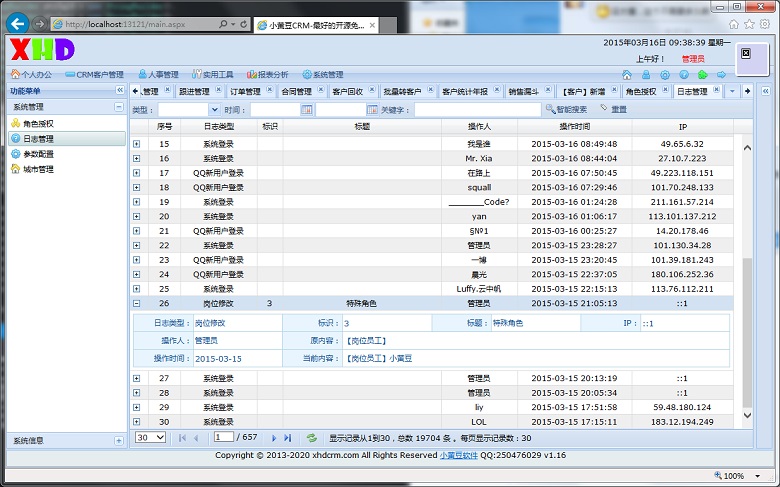
Task: Open 参数配置 in the sidebar
Action: 38,154
